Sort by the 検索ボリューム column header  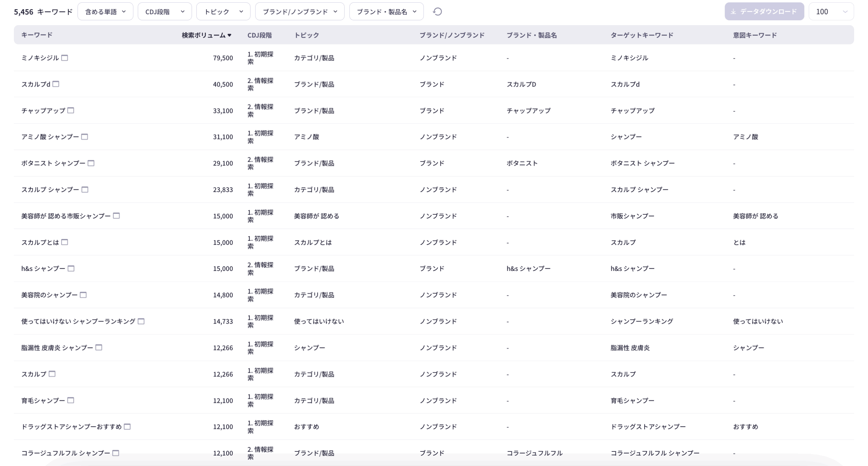point(206,35)
